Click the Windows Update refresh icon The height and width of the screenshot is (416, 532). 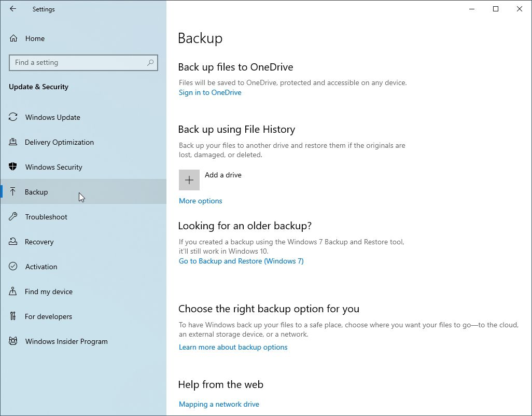click(13, 117)
